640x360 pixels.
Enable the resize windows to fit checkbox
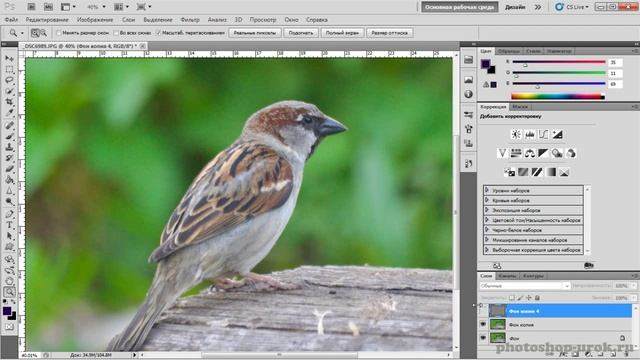point(58,33)
